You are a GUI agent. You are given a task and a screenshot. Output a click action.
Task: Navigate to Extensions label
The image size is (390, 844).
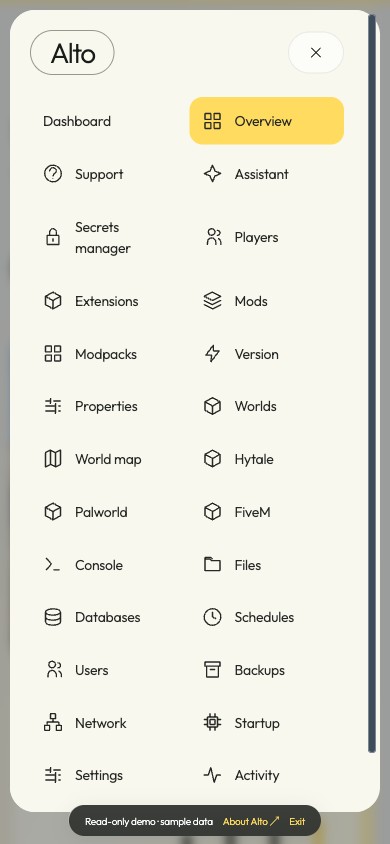(x=107, y=301)
